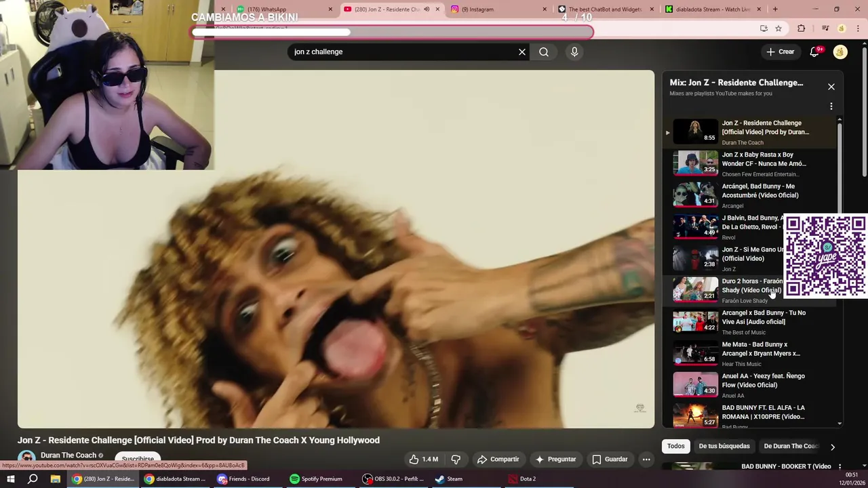Open File Explorer from taskbar
Image resolution: width=868 pixels, height=488 pixels.
coord(55,479)
